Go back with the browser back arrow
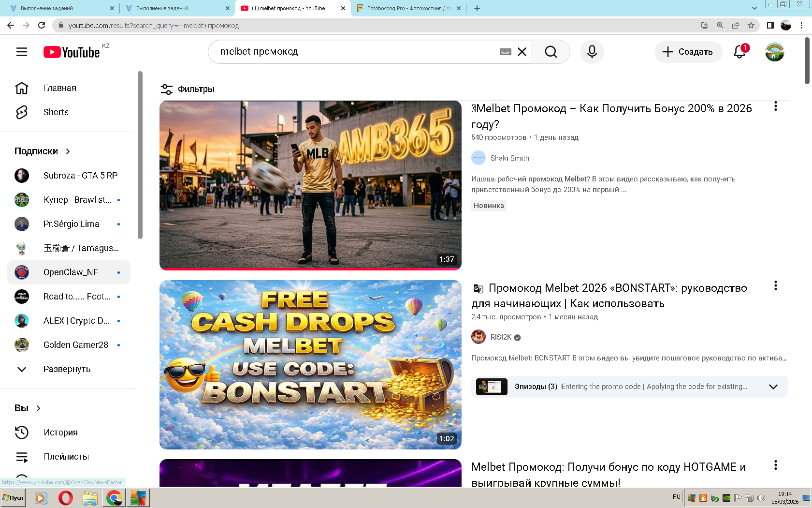 click(11, 25)
